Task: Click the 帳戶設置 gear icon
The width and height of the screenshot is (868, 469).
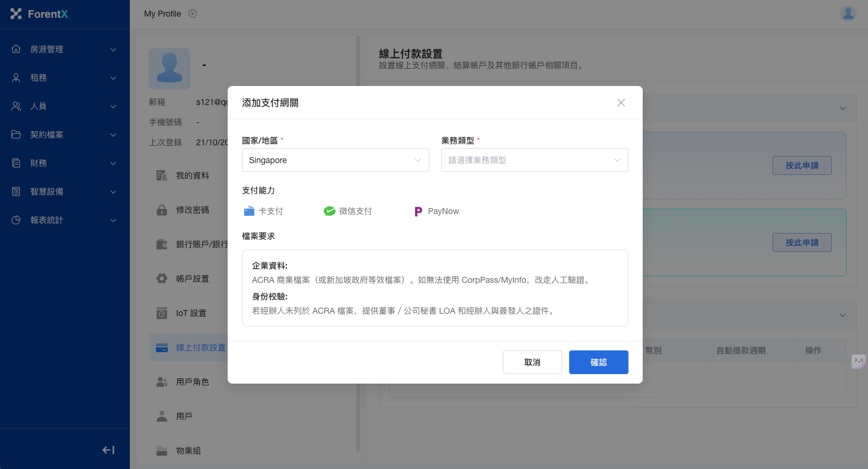Action: 161,279
